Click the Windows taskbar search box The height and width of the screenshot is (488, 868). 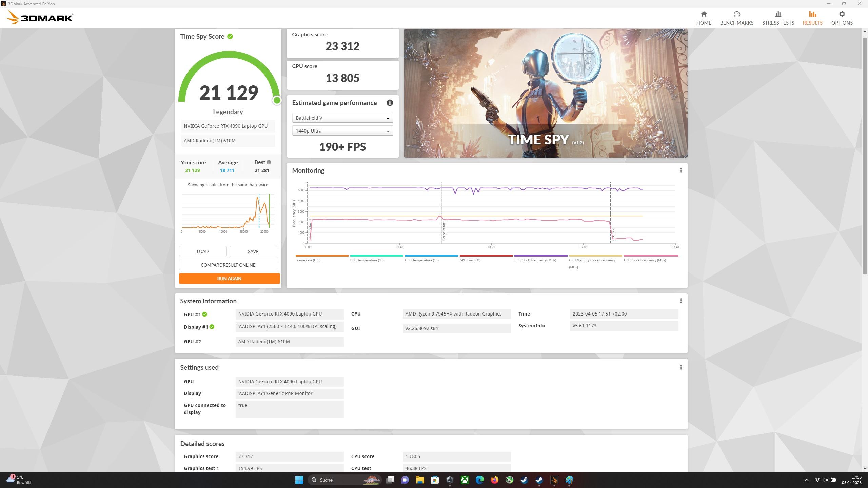(345, 480)
